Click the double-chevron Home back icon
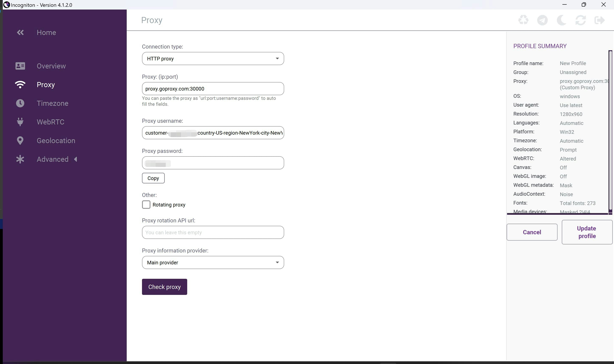Image resolution: width=614 pixels, height=364 pixels. tap(20, 32)
